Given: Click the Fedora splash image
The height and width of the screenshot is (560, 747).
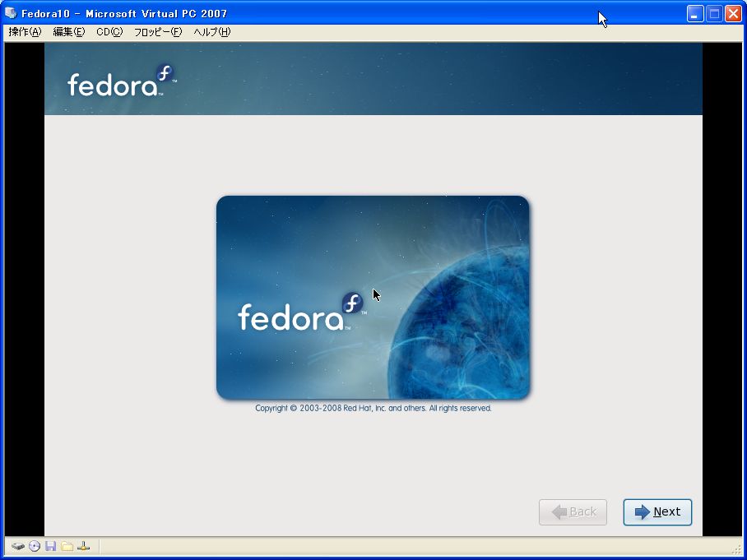Looking at the screenshot, I should tap(373, 298).
